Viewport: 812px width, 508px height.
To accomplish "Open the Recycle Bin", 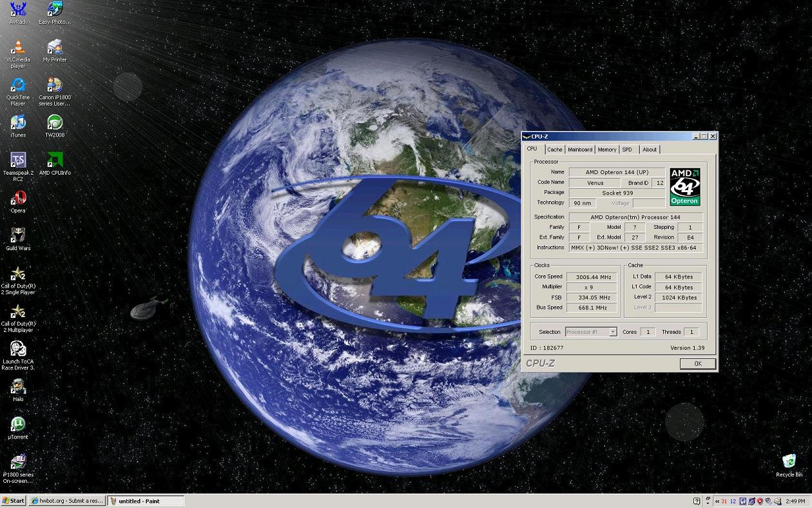I will [789, 465].
